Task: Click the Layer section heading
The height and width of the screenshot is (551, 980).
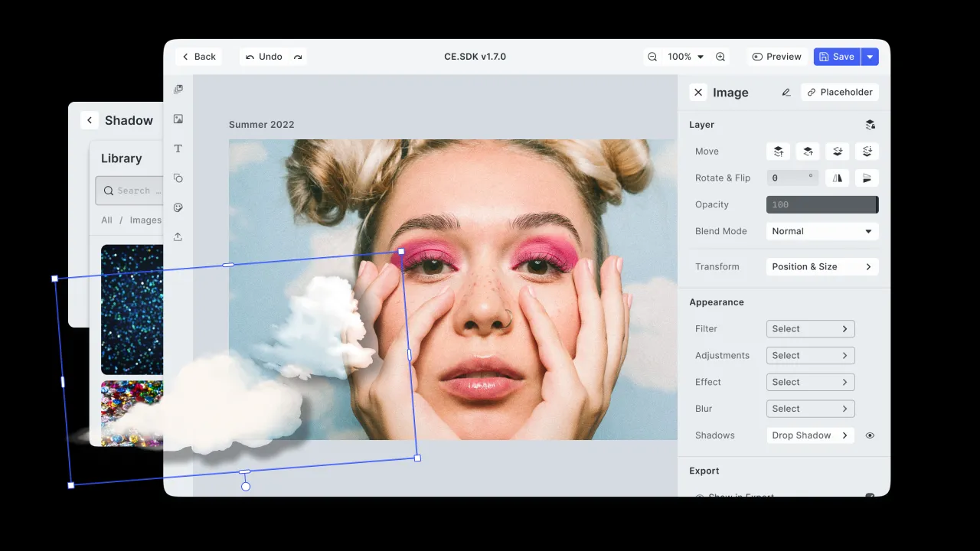Action: tap(702, 125)
